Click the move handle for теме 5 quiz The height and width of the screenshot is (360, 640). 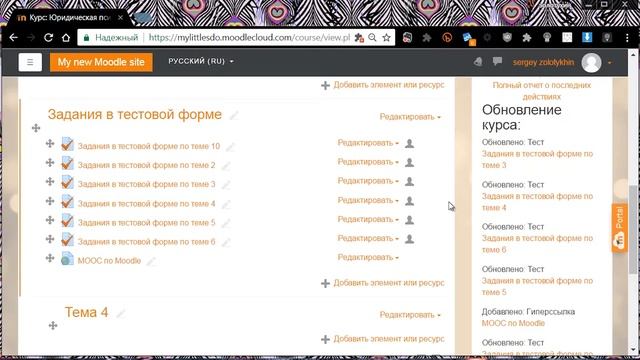(50, 220)
